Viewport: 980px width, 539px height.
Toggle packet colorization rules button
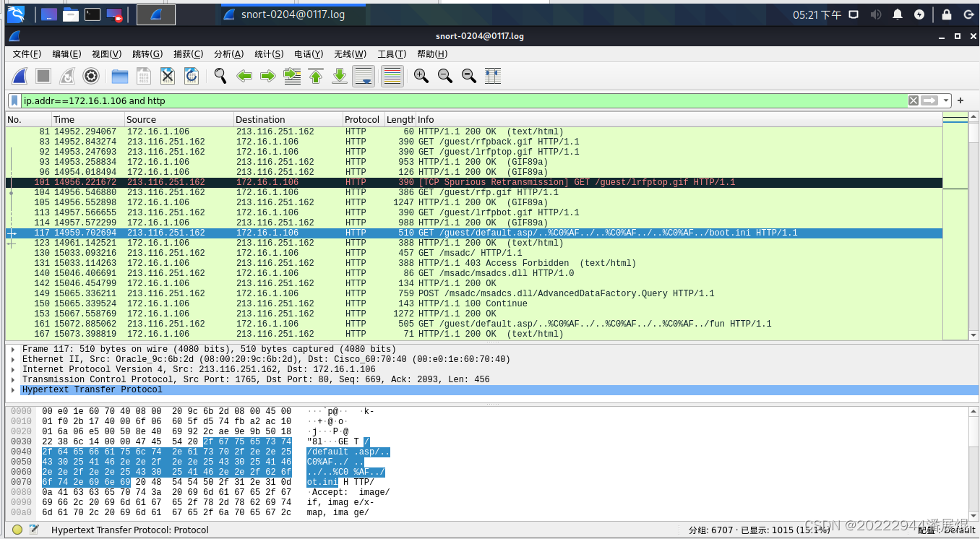point(392,76)
